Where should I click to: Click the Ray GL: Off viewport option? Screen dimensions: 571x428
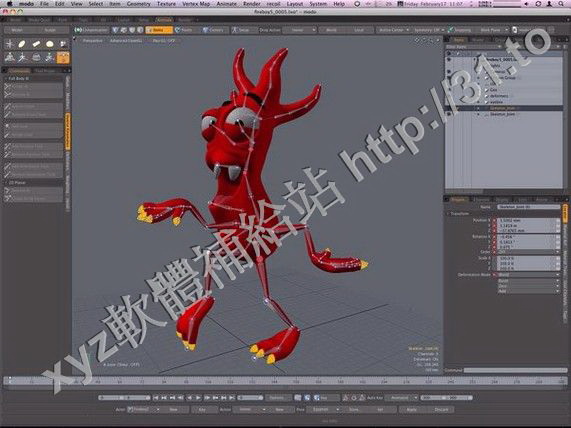(x=164, y=41)
